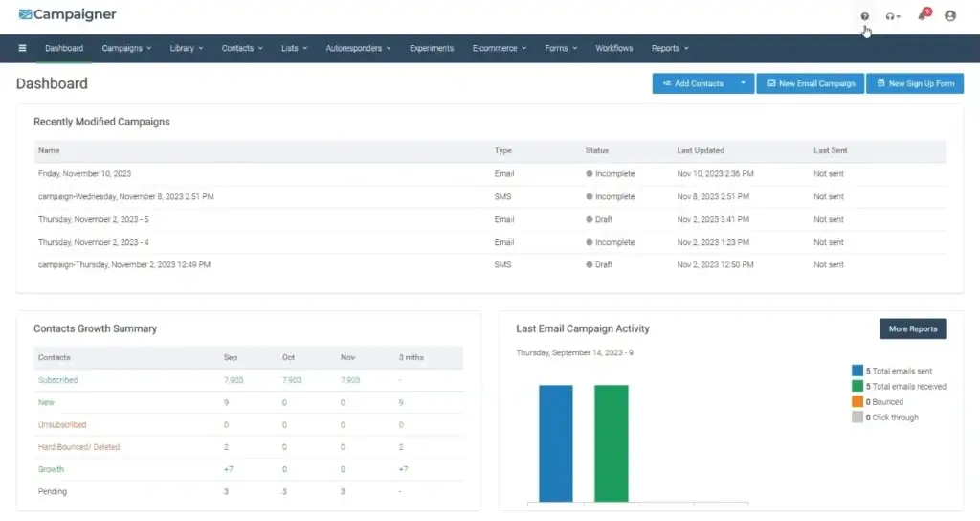980x521 pixels.
Task: Click the blue bar in the chart
Action: [x=556, y=443]
